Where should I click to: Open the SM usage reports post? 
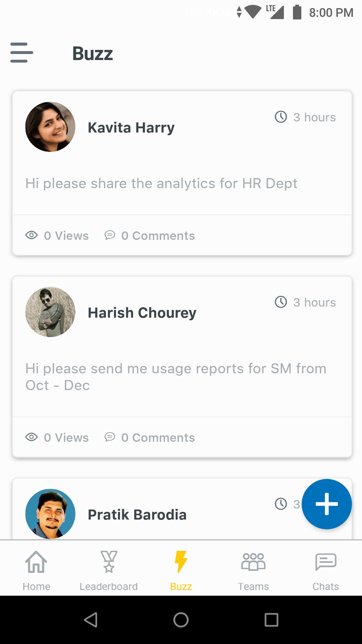tap(176, 377)
